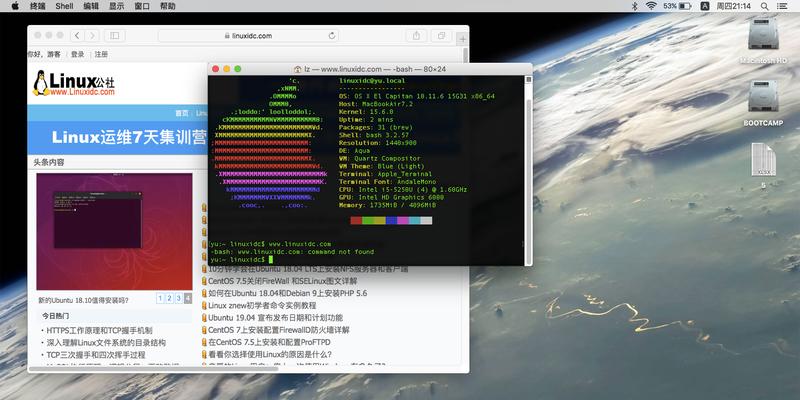
Task: Open TCP三次握手和四次挥手过程 article
Action: (x=96, y=355)
